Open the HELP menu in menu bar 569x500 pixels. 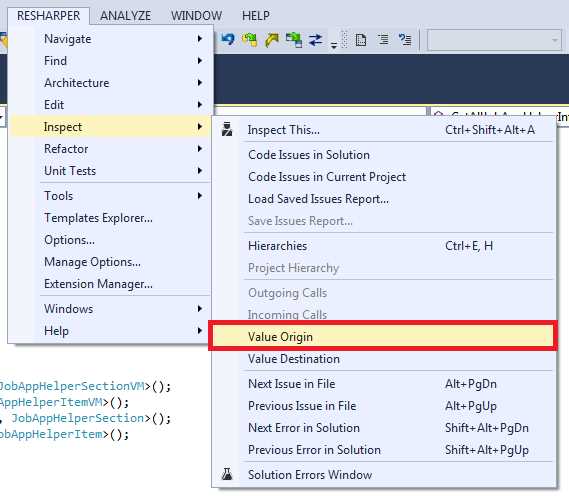click(x=256, y=16)
